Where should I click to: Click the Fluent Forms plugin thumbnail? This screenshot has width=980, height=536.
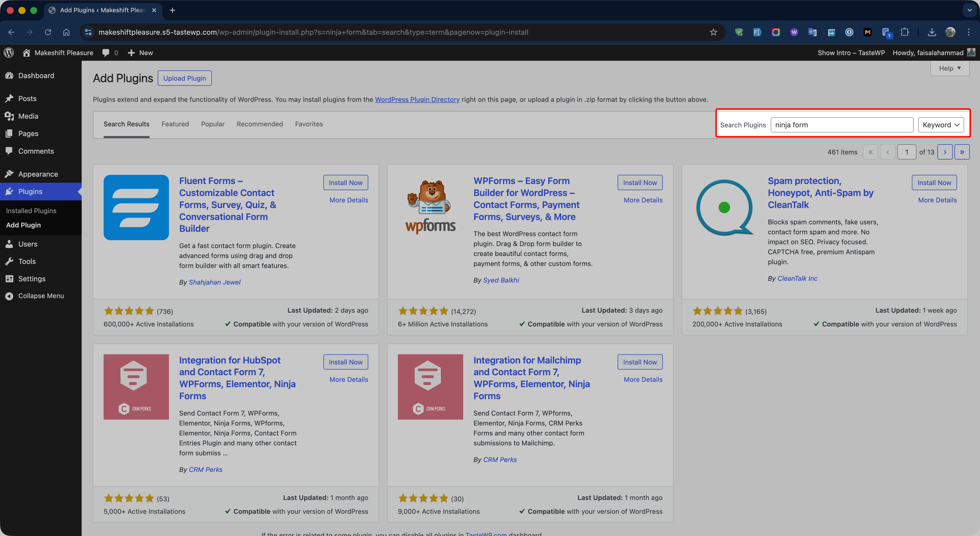click(x=136, y=207)
